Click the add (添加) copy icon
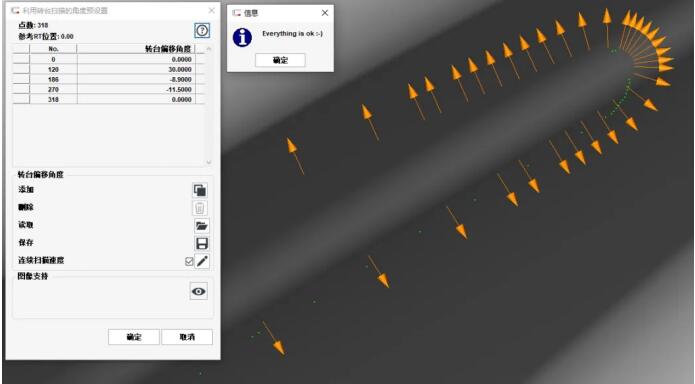This screenshot has width=695, height=384. pyautogui.click(x=200, y=190)
